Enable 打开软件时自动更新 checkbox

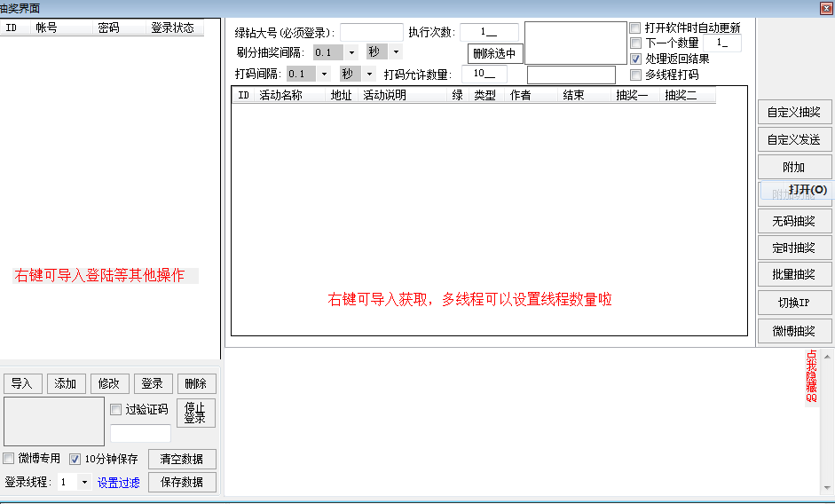[635, 28]
